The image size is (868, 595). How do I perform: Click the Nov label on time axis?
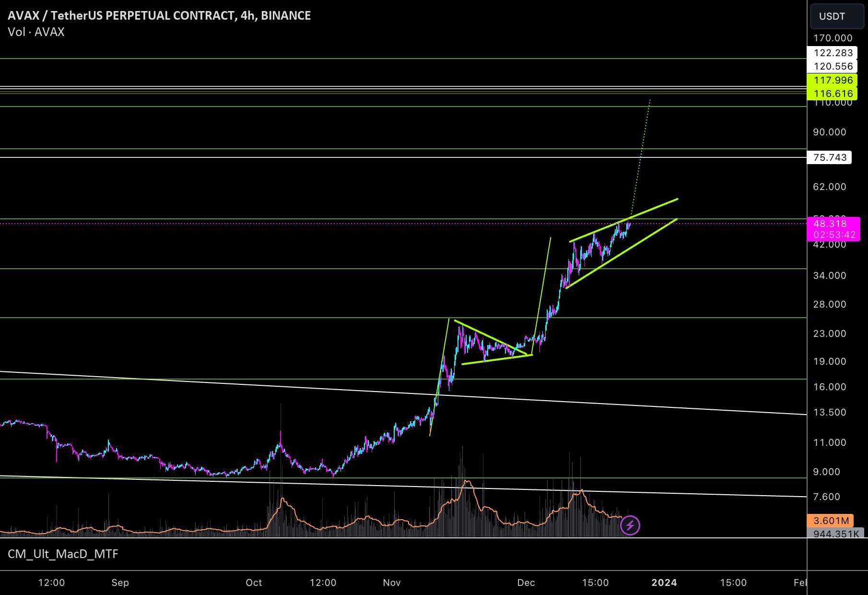click(x=392, y=583)
